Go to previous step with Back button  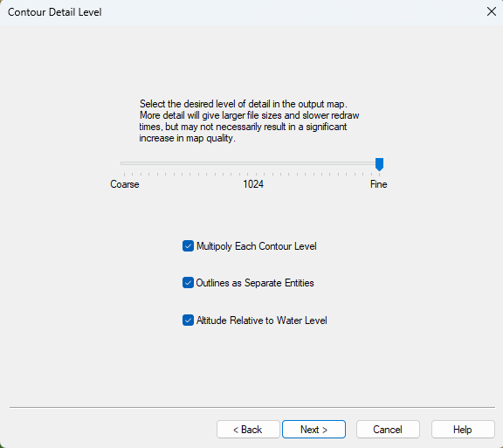click(248, 430)
